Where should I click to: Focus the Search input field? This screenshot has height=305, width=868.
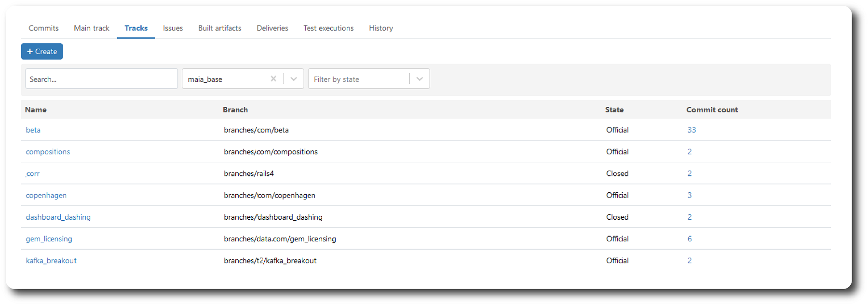click(101, 79)
